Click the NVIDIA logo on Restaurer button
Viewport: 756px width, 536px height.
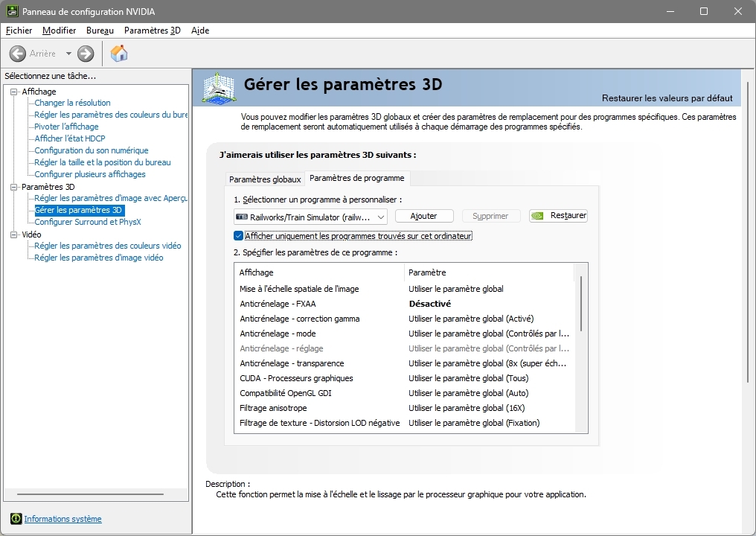537,216
